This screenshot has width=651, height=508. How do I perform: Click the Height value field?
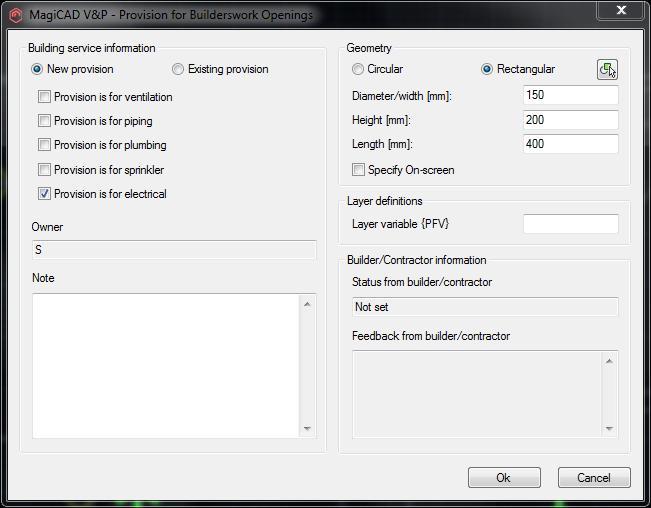570,120
